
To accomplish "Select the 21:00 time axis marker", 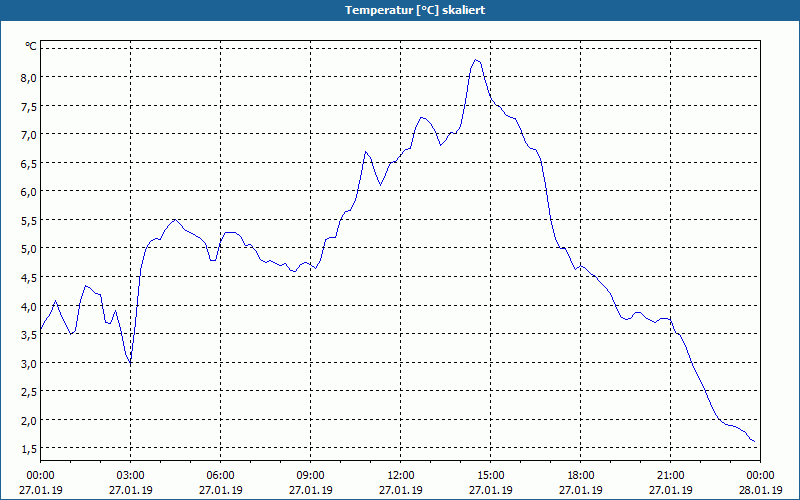I will [670, 476].
